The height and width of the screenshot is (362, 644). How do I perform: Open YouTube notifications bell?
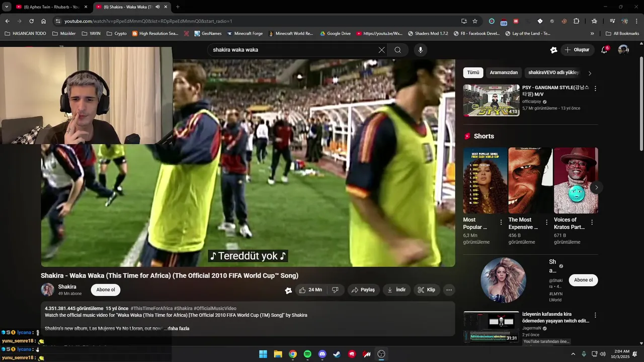605,50
